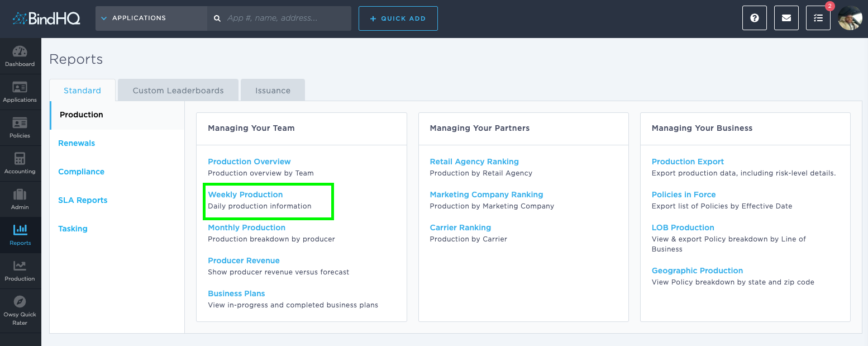Open the user profile avatar
The width and height of the screenshot is (868, 346).
tap(850, 18)
